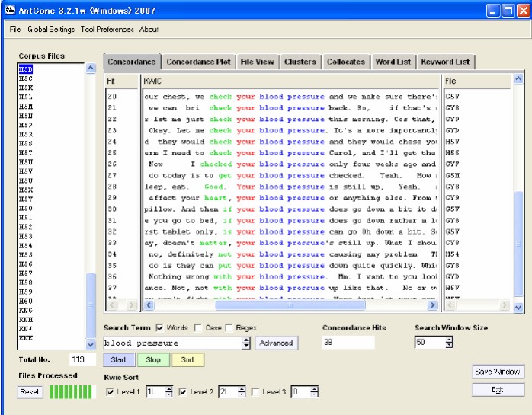This screenshot has width=532, height=415.
Task: Toggle the Words checkbox
Action: click(x=159, y=328)
